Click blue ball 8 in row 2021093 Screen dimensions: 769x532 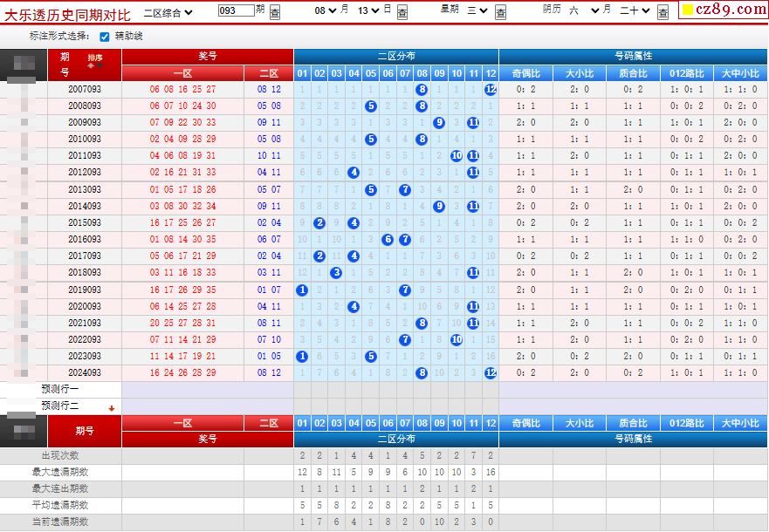point(422,324)
